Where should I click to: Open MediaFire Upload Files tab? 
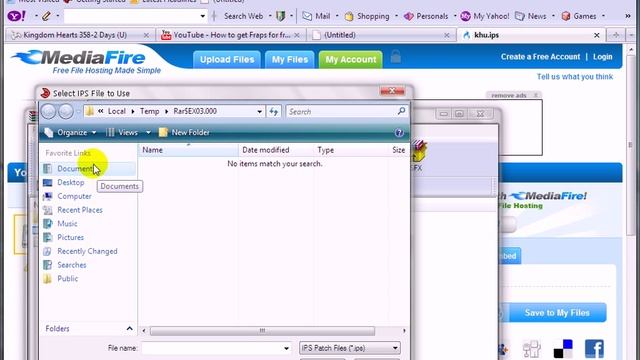click(227, 60)
